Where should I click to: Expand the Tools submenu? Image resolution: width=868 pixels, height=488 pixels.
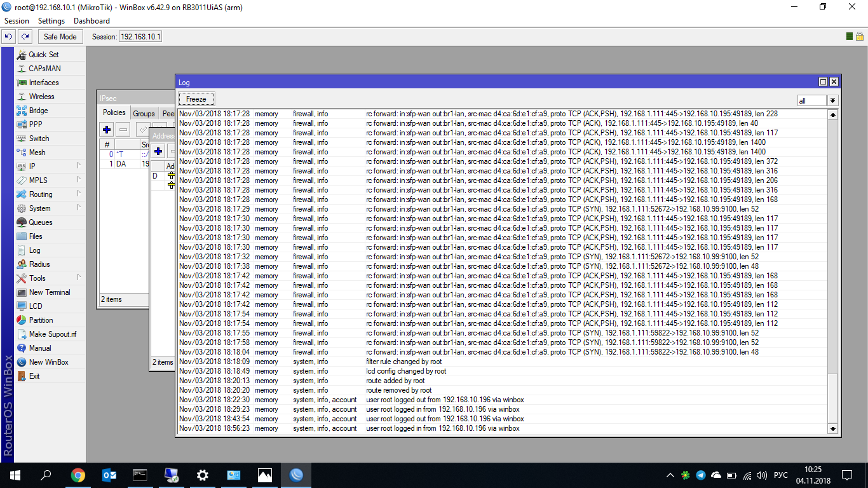click(x=50, y=278)
